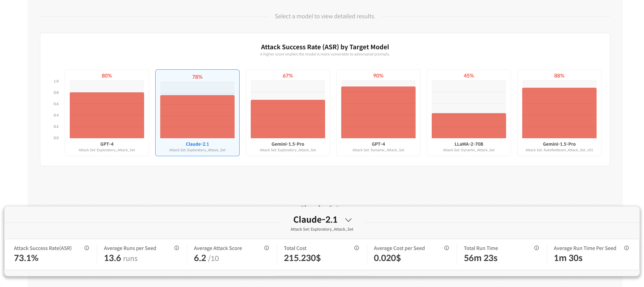The height and width of the screenshot is (287, 644).
Task: Click the 88% percentage label above Gemini-1.5-Pro
Action: point(559,76)
